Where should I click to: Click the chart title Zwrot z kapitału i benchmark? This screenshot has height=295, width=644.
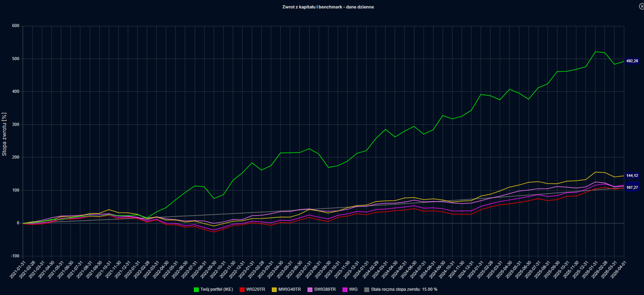tap(328, 7)
